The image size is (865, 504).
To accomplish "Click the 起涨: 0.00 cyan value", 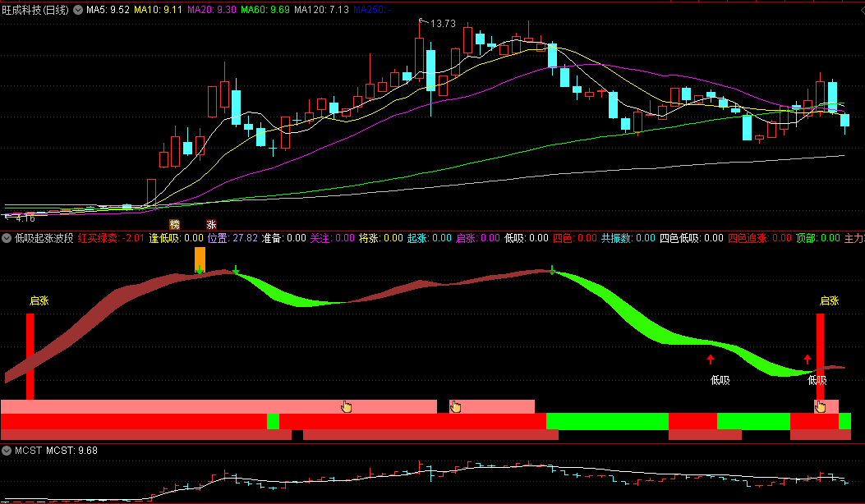I will [x=430, y=238].
